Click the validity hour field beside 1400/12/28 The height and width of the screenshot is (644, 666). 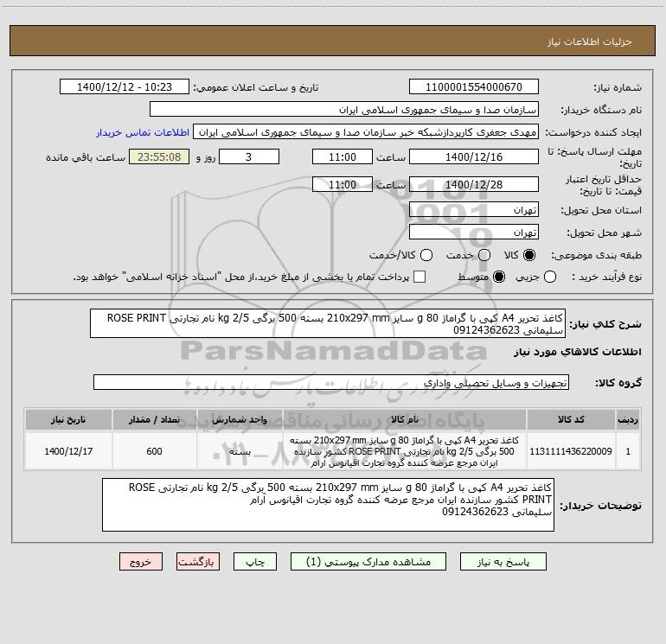(343, 185)
